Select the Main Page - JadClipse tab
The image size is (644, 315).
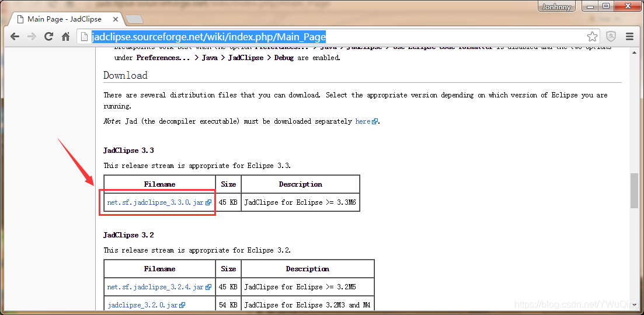click(x=64, y=19)
